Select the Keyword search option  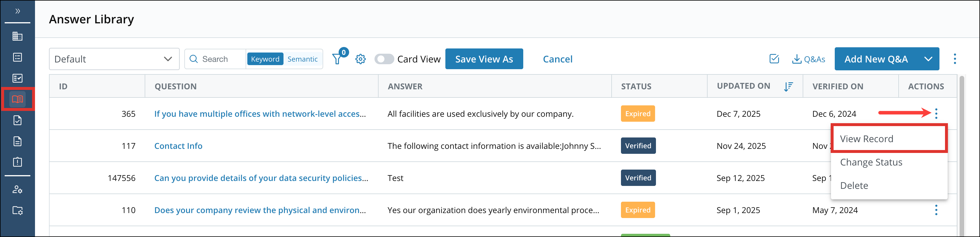265,59
